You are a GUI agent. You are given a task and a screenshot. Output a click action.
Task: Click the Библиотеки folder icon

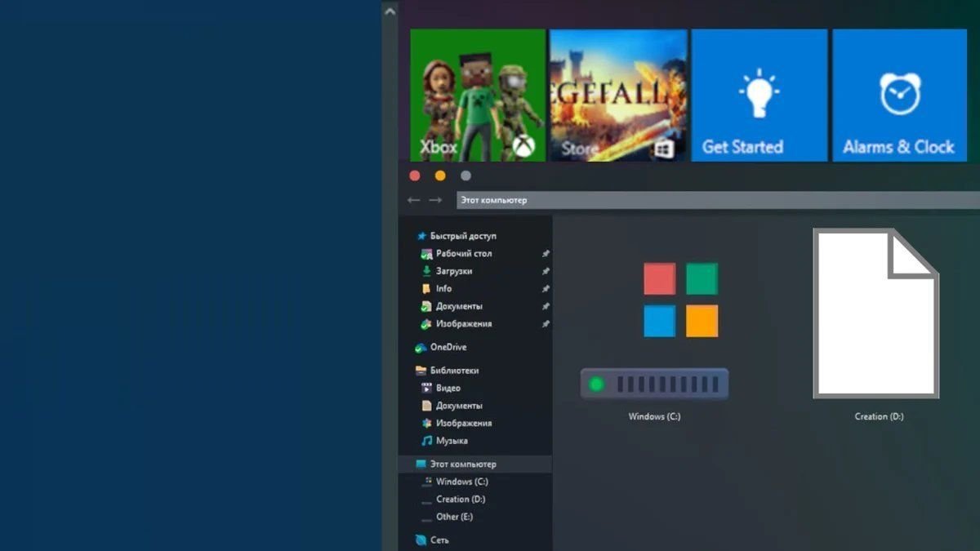421,371
